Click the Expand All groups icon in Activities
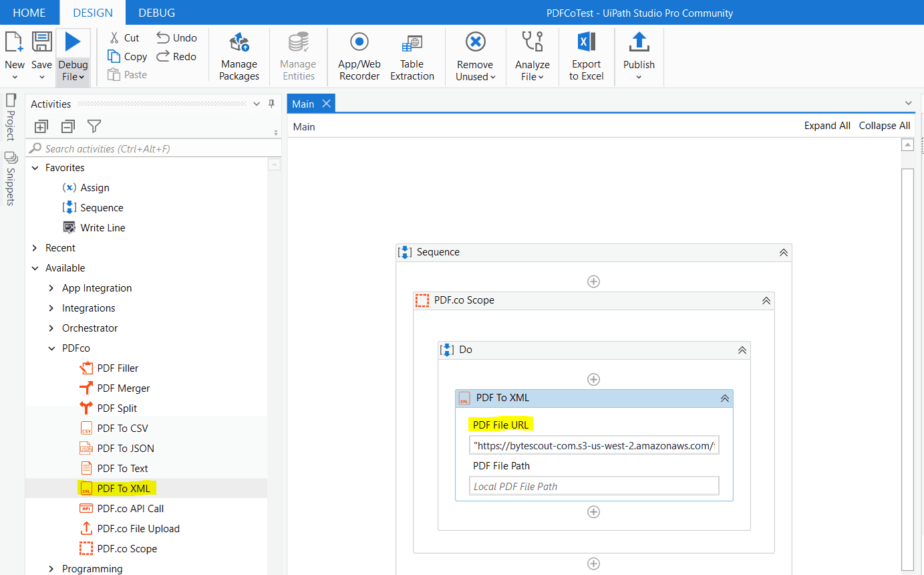This screenshot has width=924, height=575. click(x=41, y=126)
